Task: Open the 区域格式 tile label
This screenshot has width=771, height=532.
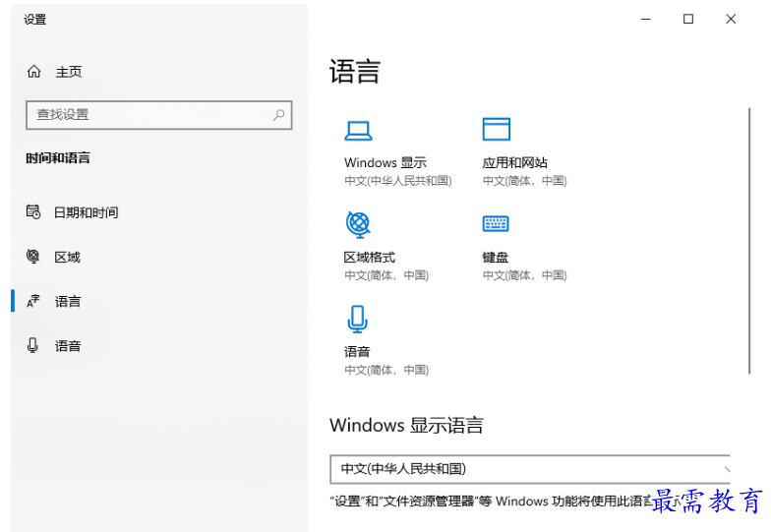Action: tap(370, 258)
